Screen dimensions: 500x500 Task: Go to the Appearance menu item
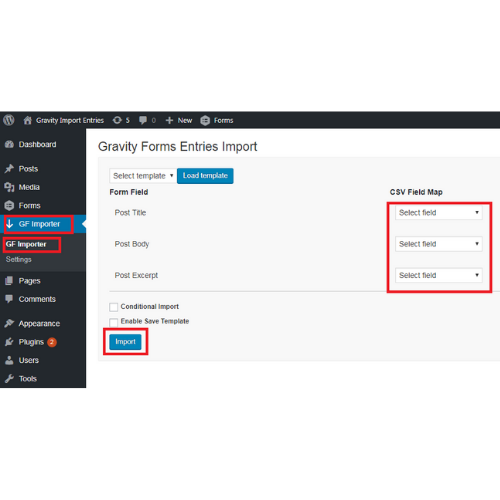click(x=39, y=323)
